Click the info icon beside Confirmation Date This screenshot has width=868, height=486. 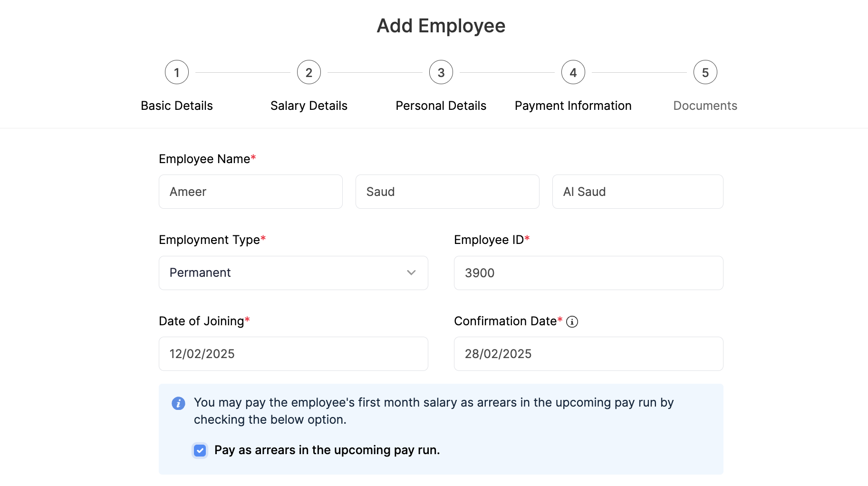[x=572, y=321]
